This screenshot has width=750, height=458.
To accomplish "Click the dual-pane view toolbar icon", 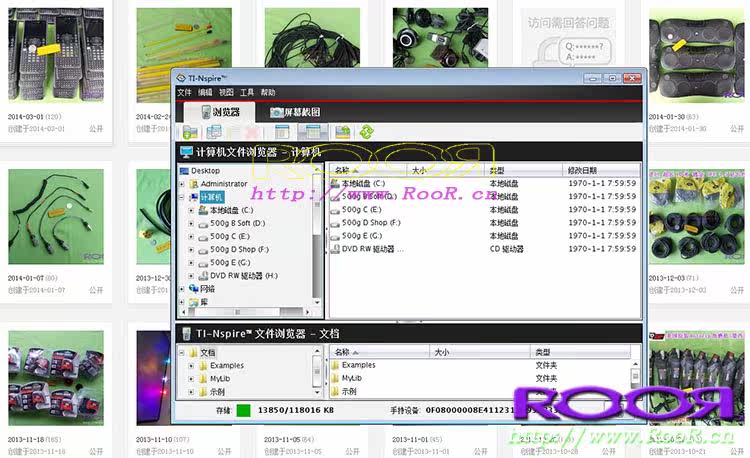I will click(312, 132).
